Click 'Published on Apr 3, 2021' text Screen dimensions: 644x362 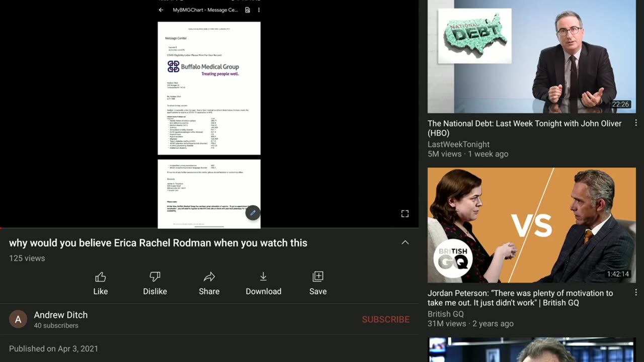[x=53, y=348]
